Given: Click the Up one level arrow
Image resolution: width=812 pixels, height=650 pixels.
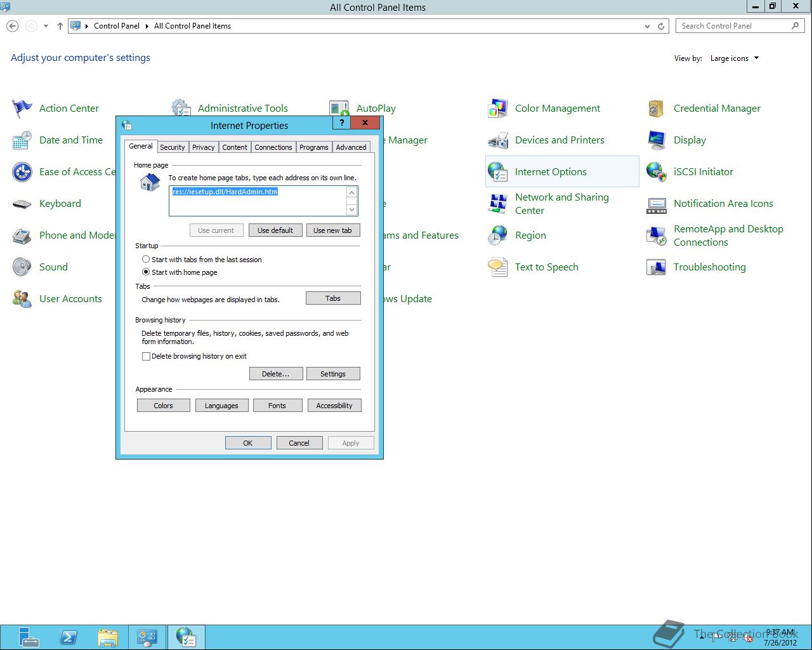Looking at the screenshot, I should [60, 26].
